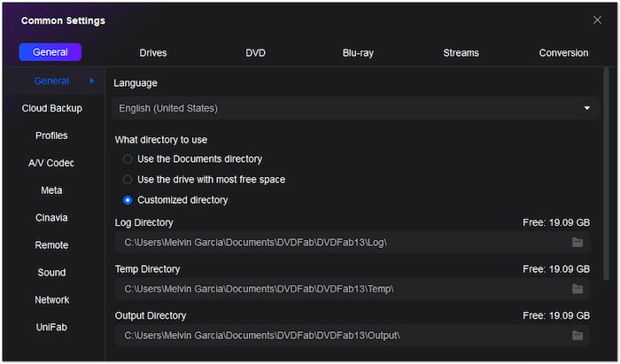The image size is (620, 364).
Task: Browse folder for Temp Directory
Action: [577, 289]
